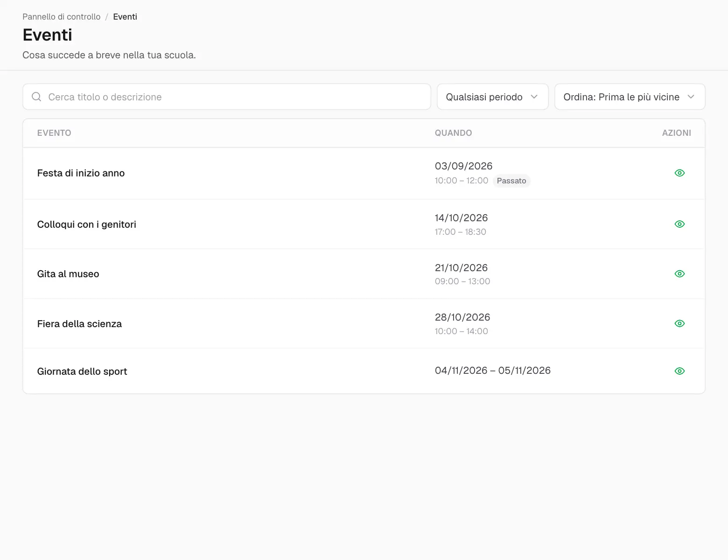Select the Fiera della scienza title
This screenshot has width=728, height=560.
tap(79, 324)
